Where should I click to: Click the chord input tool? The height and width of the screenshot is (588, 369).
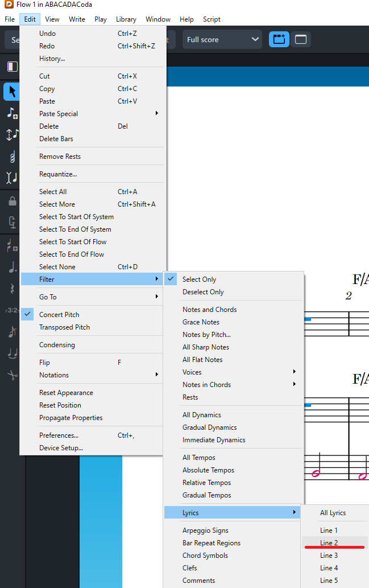coord(12,156)
